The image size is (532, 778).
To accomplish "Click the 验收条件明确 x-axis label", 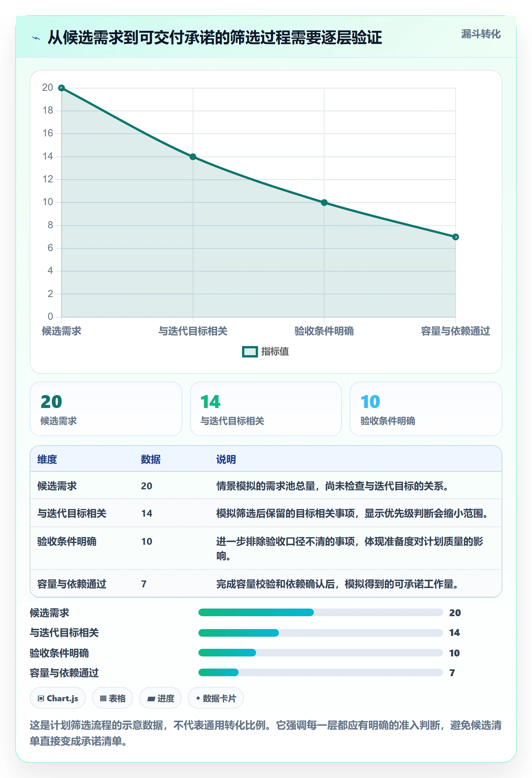I will tap(324, 331).
